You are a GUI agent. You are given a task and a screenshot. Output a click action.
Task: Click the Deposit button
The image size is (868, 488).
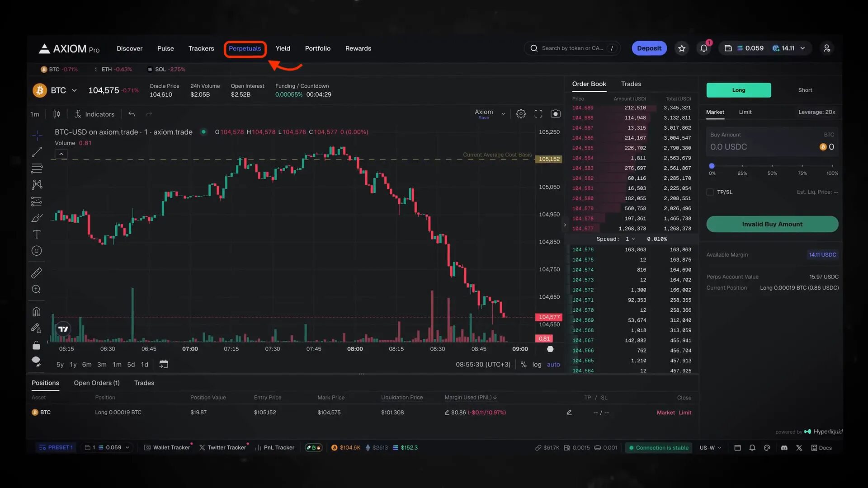649,48
